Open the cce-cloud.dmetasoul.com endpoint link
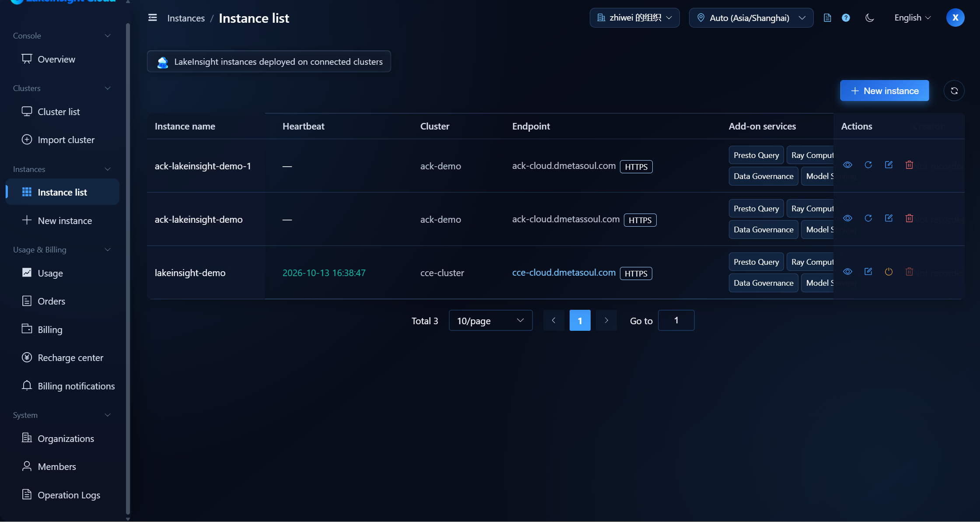 click(x=563, y=273)
